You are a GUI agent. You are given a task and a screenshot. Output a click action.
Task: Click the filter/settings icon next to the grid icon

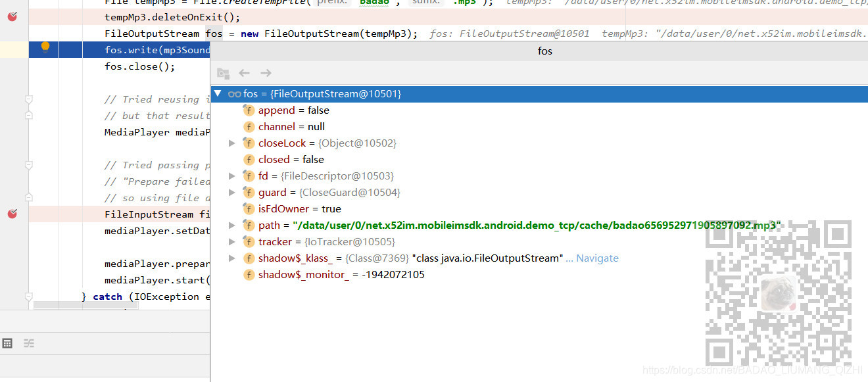click(29, 343)
